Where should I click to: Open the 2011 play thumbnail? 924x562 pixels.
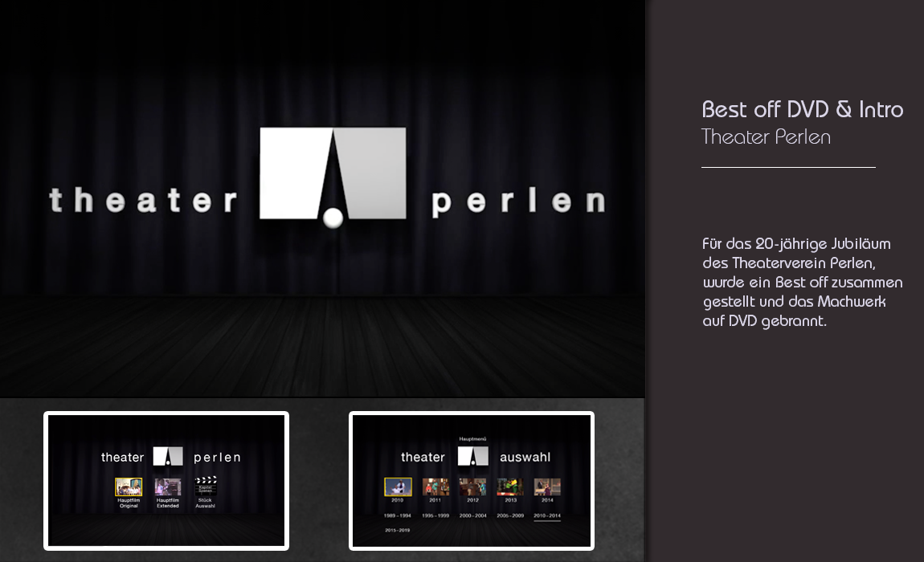click(435, 487)
